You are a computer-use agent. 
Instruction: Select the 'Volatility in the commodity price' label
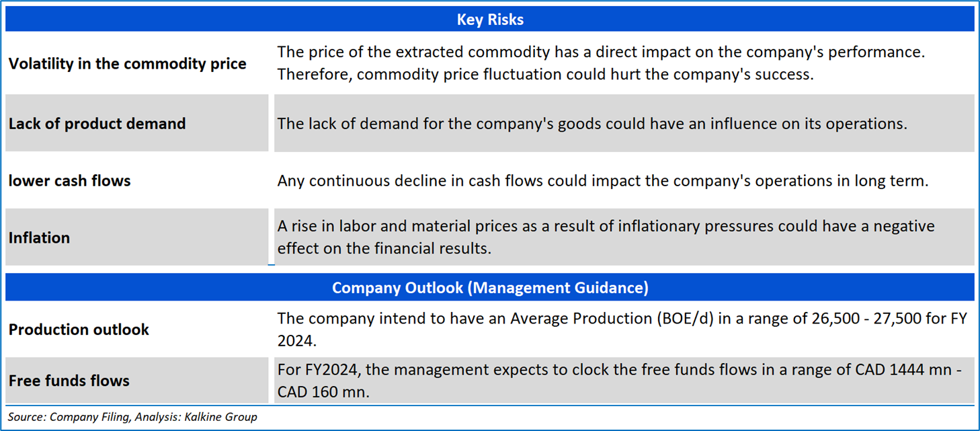tap(128, 64)
